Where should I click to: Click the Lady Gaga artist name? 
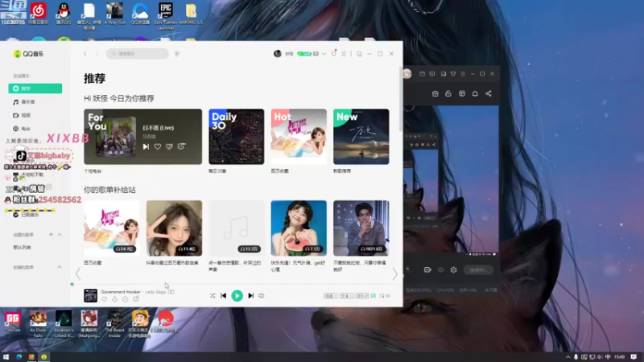coord(155,292)
